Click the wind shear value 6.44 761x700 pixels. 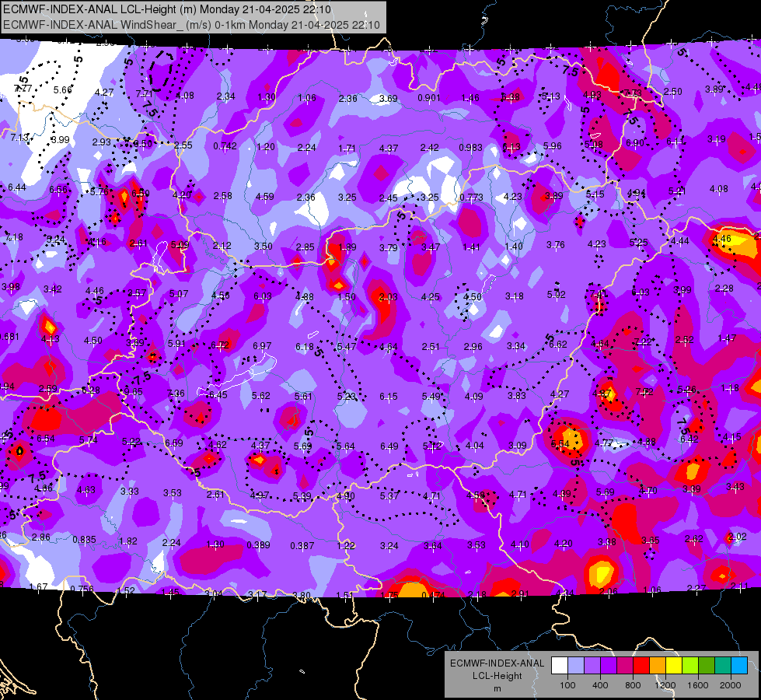[17, 187]
